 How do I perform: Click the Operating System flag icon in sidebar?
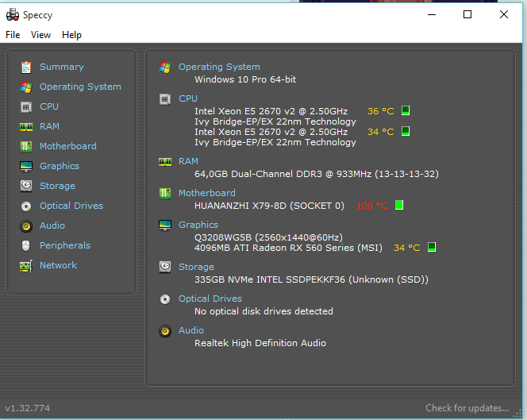[x=26, y=87]
